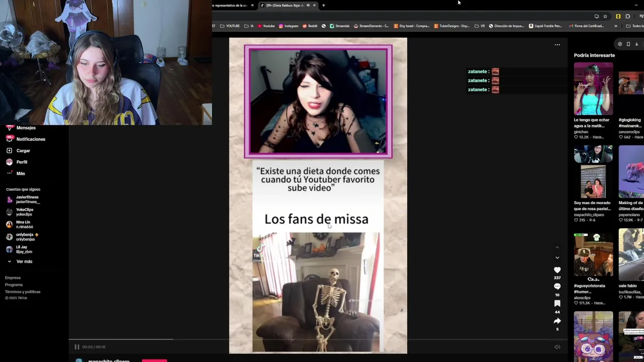Open the Instagram bookmark
The height and width of the screenshot is (362, 644).
point(288,26)
